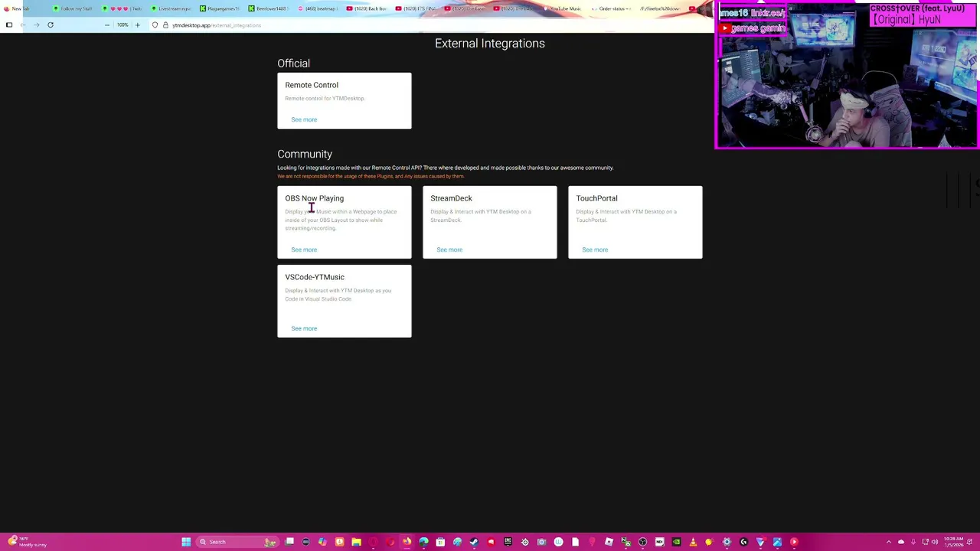Open Windows Settings gear in taskbar
Image resolution: width=980 pixels, height=551 pixels.
[x=726, y=542]
